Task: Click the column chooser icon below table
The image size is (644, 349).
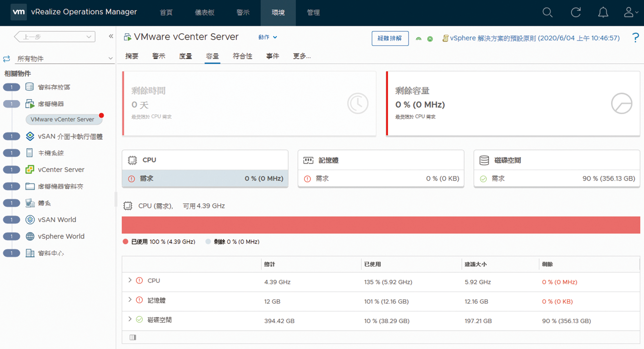Action: coord(133,338)
